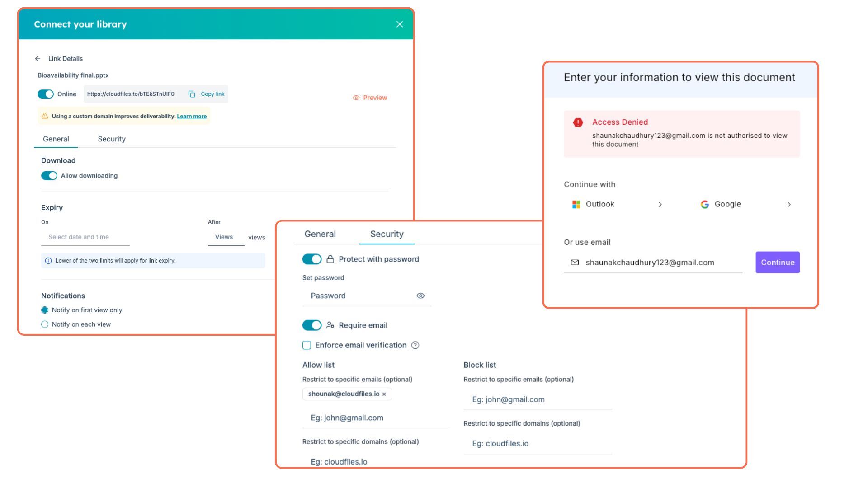Click the block list domains field
Viewport: 868px width, 488px height.
click(538, 444)
